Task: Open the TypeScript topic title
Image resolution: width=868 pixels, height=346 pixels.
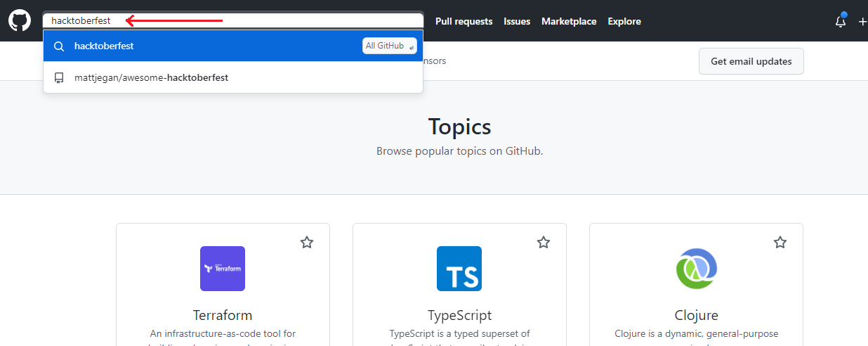Action: pos(459,315)
